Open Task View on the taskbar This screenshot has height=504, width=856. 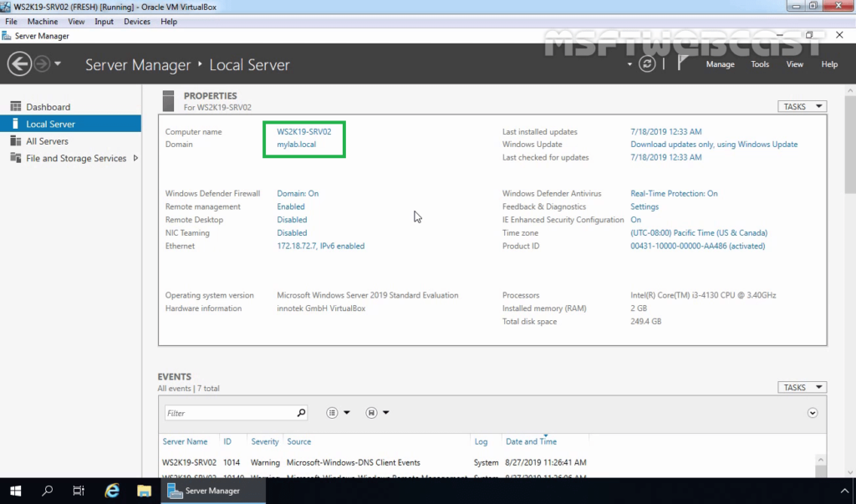click(x=79, y=491)
